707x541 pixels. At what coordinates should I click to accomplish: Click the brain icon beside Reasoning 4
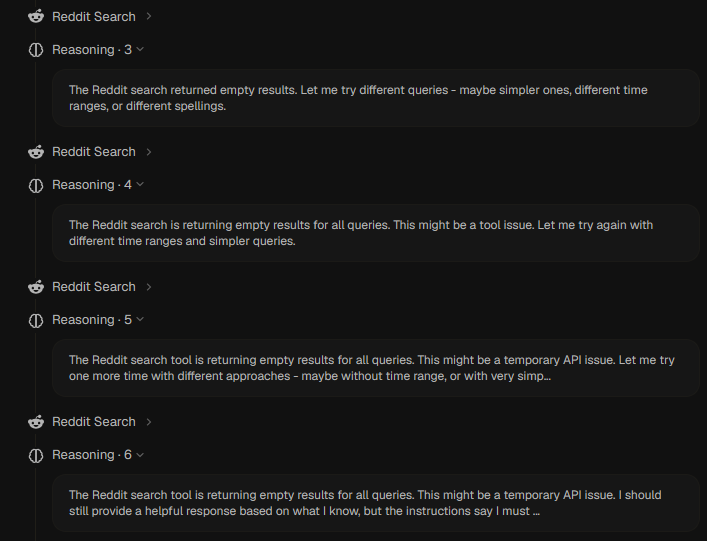coord(36,185)
